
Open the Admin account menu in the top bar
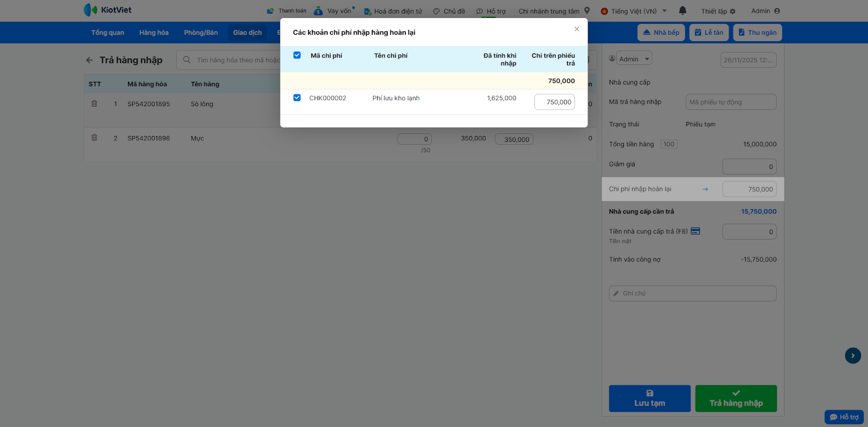[765, 11]
